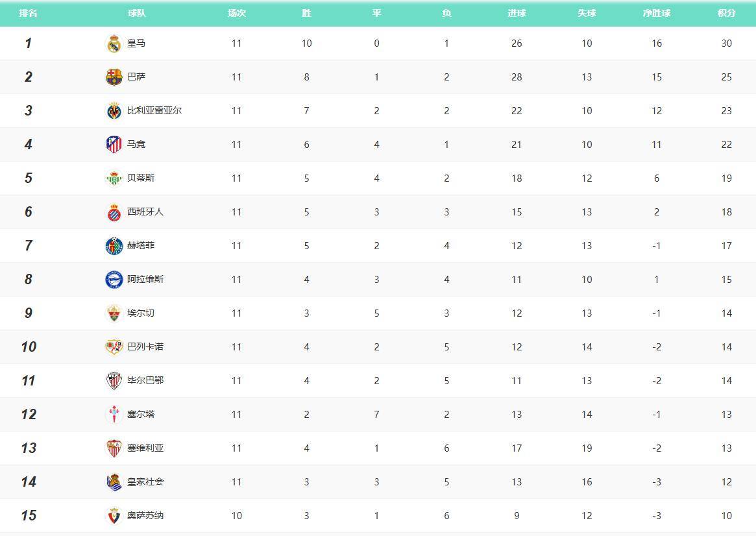Screen dimensions: 756x536
Task: Click the Sevilla (塞维利亚) crest icon
Action: [114, 448]
